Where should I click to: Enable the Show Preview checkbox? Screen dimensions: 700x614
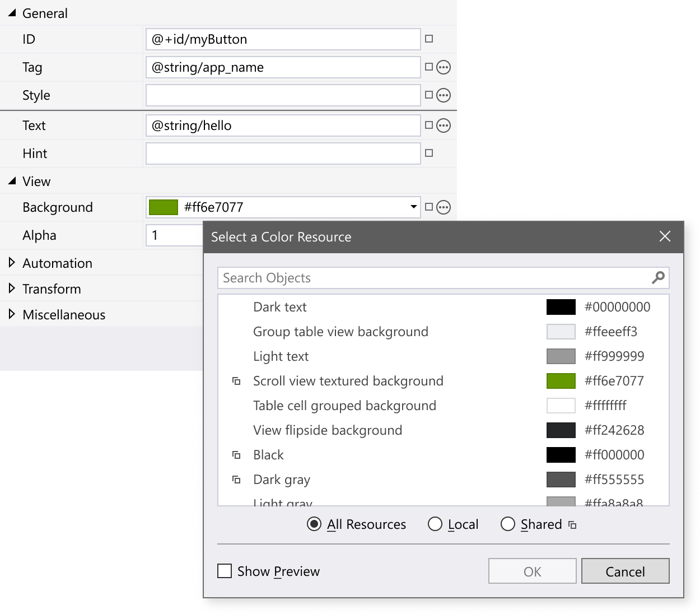click(225, 571)
